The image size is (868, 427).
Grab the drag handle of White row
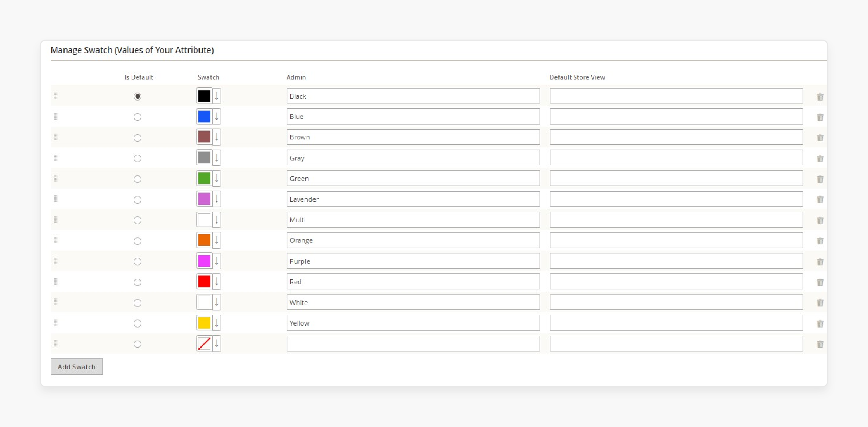click(x=56, y=302)
